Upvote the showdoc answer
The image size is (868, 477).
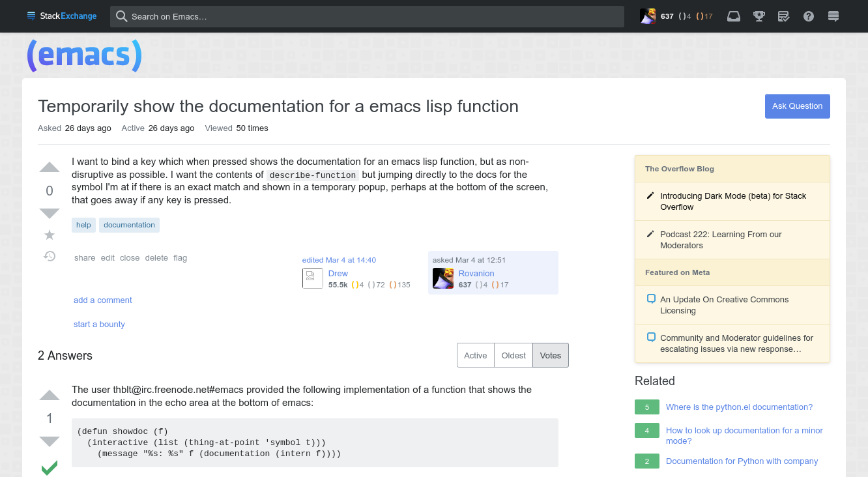49,395
